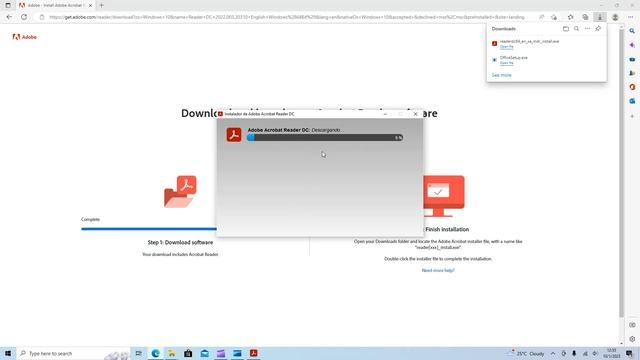This screenshot has height=360, width=640.
Task: Open Edge sidebar Office icon
Action: click(x=632, y=87)
